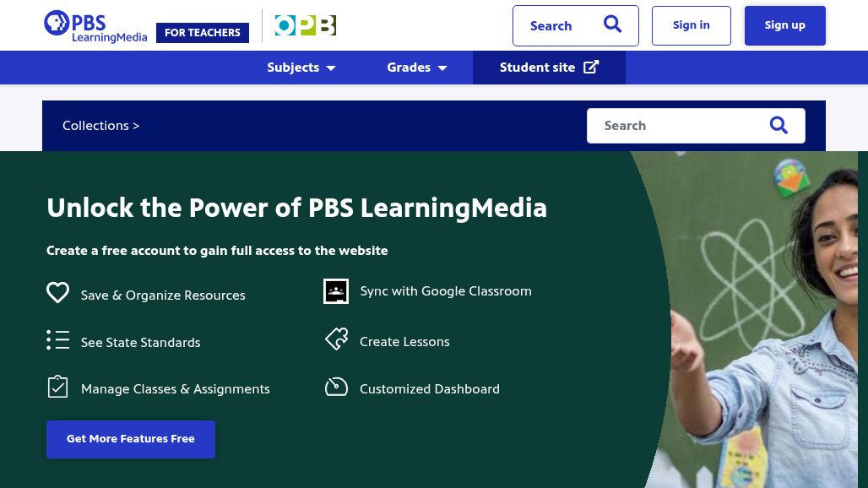Open the Student site tab
The image size is (868, 488).
538,68
